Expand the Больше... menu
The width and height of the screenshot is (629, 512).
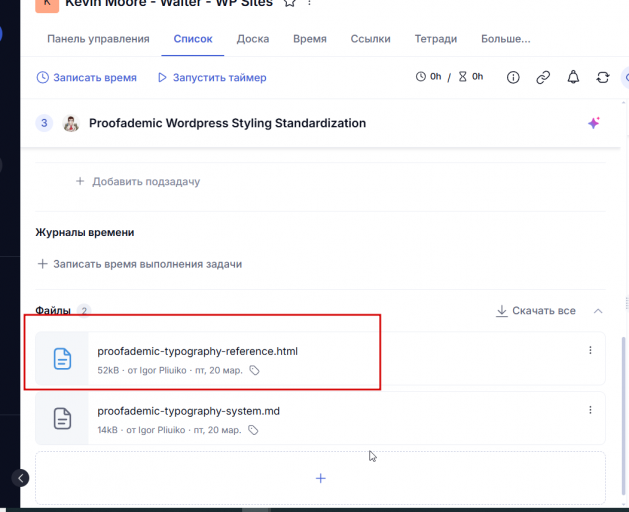(505, 39)
